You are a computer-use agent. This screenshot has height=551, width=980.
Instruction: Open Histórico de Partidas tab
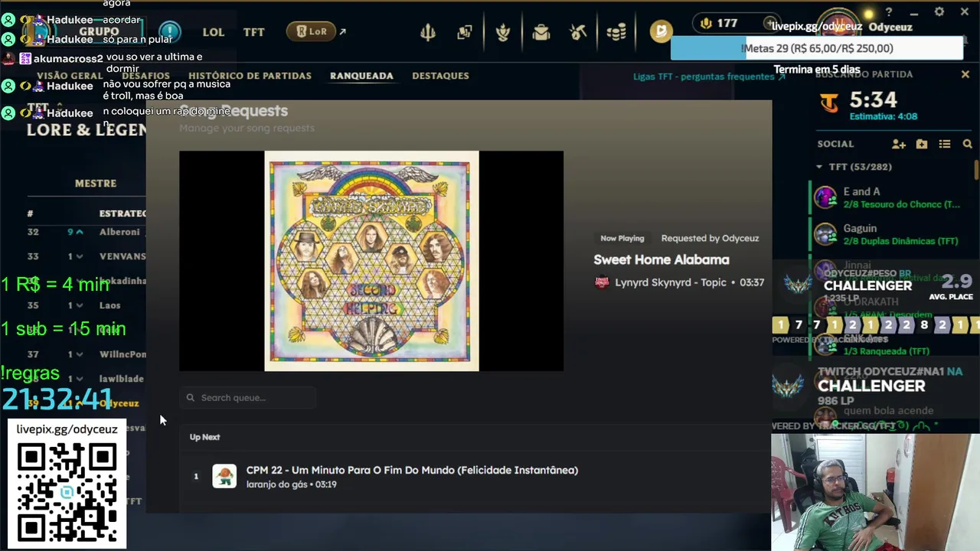[x=250, y=76]
